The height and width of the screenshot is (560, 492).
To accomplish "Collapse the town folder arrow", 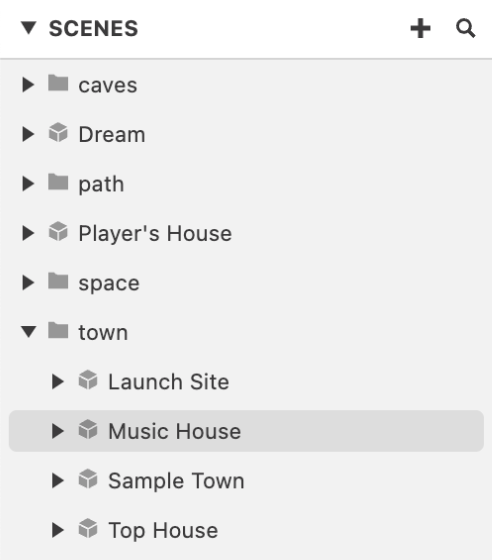I will (x=29, y=332).
